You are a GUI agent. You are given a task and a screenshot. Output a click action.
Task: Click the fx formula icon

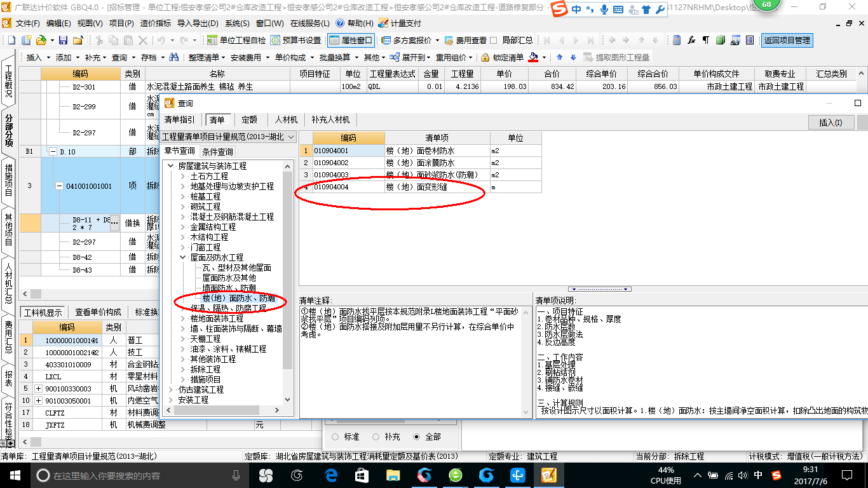(x=691, y=40)
